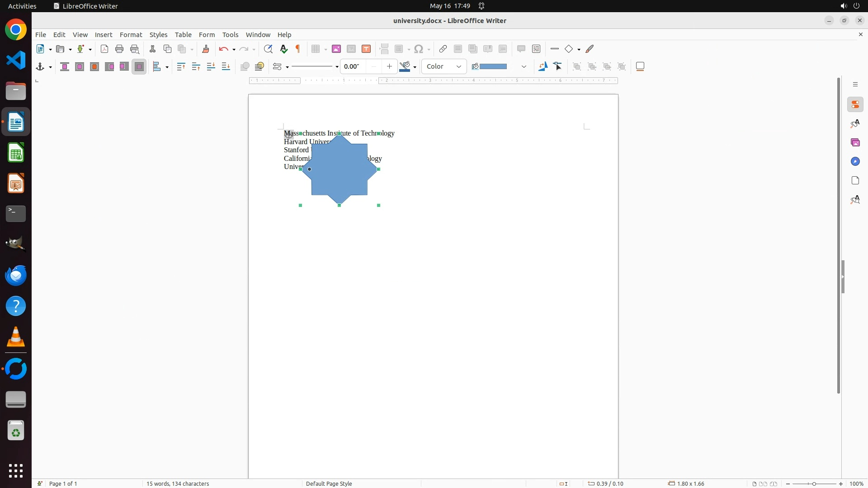Screen dimensions: 868x488
Task: Click the Send to Back icon
Action: (x=226, y=67)
